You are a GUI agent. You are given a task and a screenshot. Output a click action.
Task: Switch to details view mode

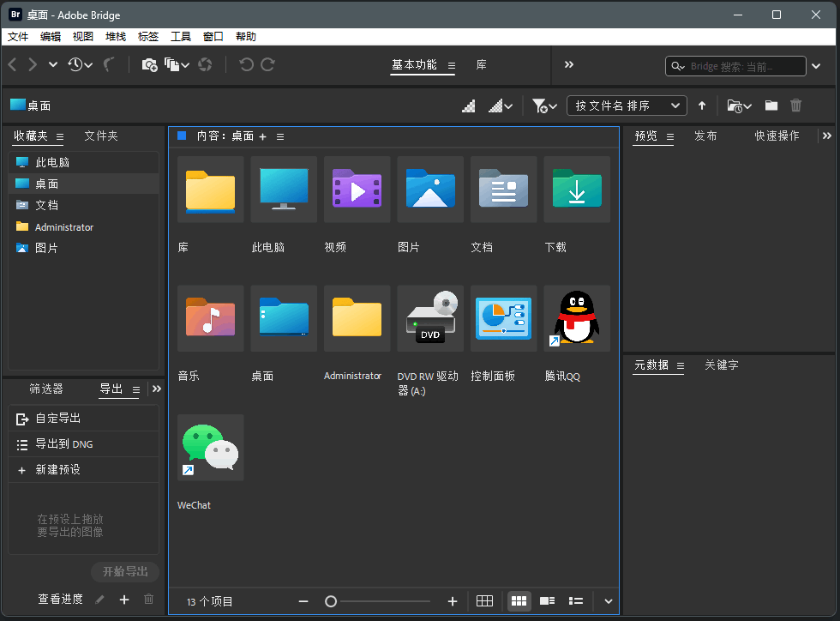pos(547,601)
